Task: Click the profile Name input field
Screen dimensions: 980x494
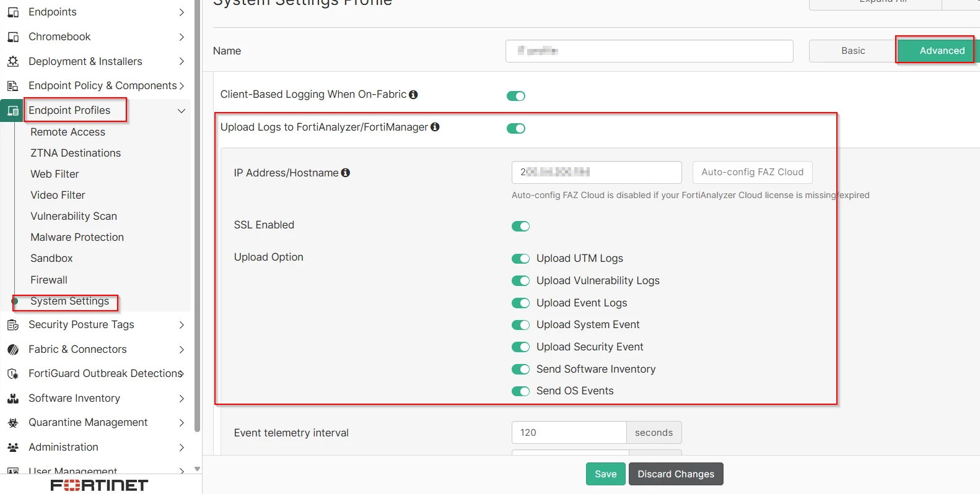Action: tap(649, 51)
